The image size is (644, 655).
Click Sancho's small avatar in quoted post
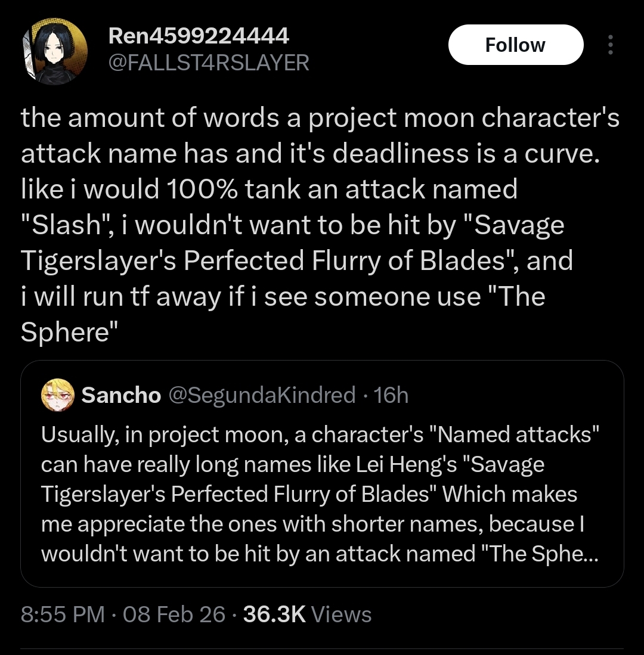57,395
